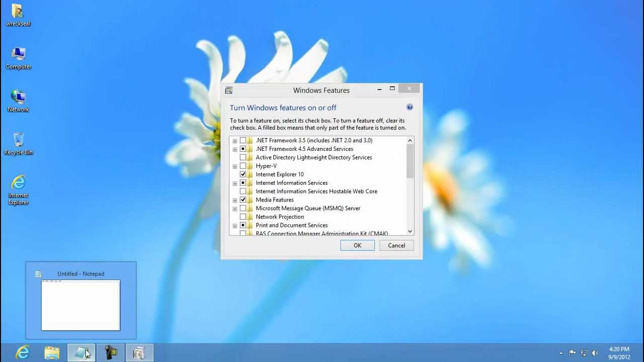Viewport: 644px width, 362px height.
Task: Select the Network Projection label
Action: [x=280, y=217]
